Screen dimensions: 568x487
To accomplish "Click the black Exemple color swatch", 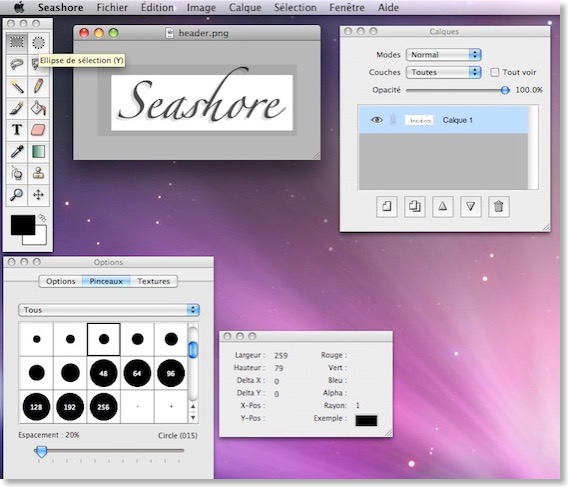I will point(366,420).
